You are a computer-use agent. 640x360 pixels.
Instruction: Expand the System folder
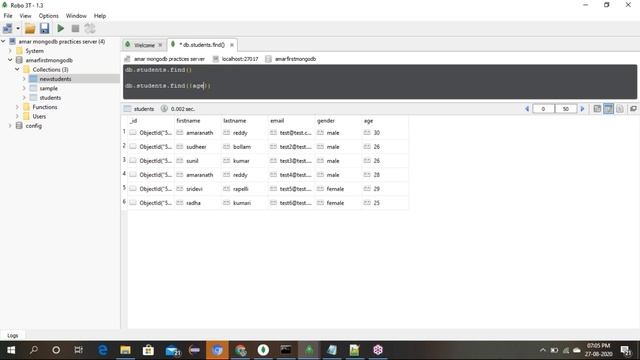pyautogui.click(x=10, y=51)
